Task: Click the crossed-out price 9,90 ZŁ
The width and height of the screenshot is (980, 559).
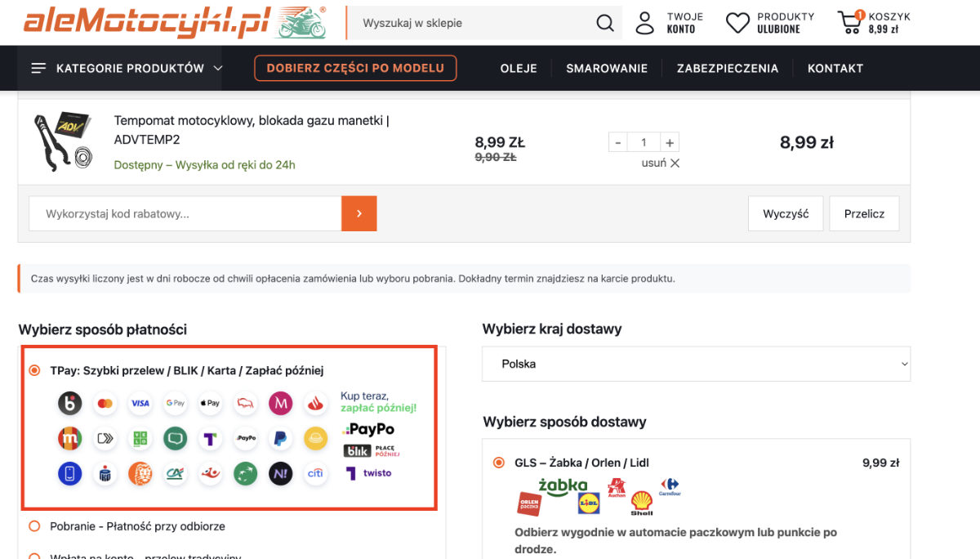Action: 495,157
